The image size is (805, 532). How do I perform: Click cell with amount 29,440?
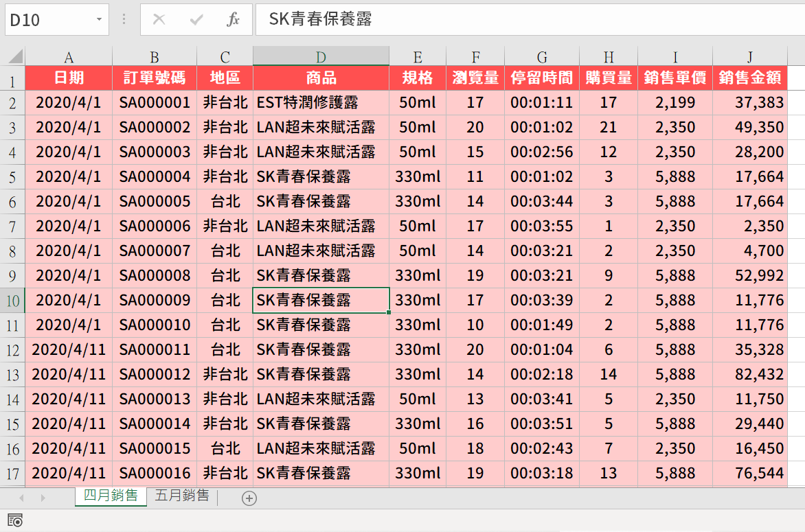pyautogui.click(x=750, y=424)
